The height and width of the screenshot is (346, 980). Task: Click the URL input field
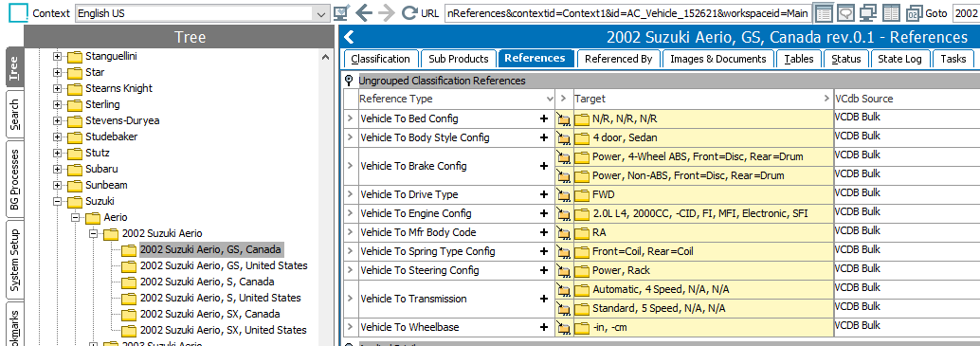pyautogui.click(x=626, y=13)
